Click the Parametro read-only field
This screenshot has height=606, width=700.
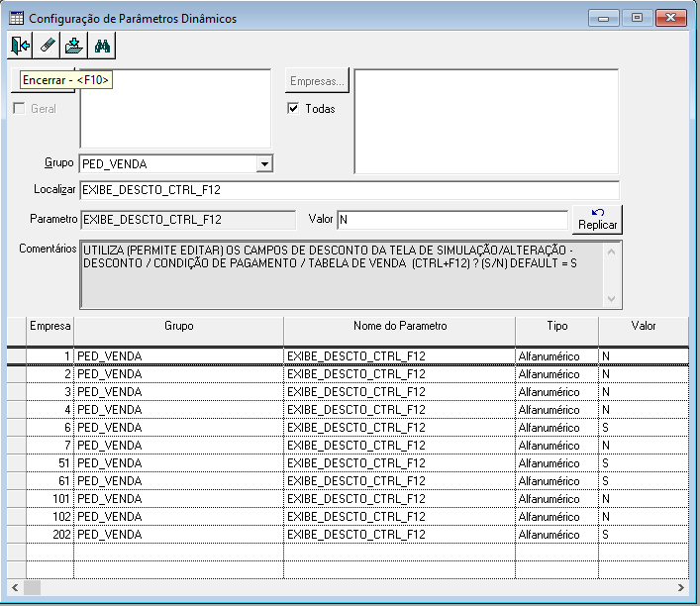click(x=188, y=220)
